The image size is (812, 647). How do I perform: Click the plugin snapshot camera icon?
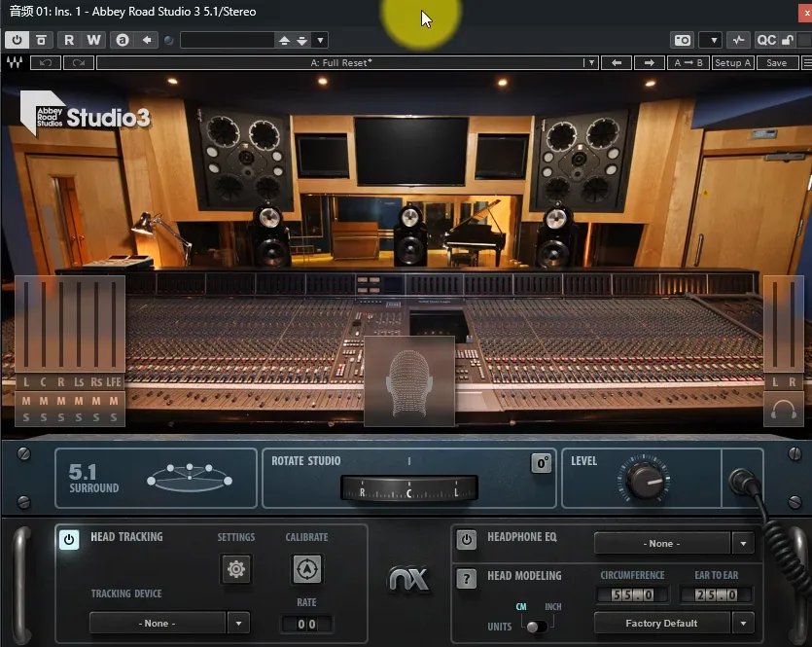pos(683,40)
